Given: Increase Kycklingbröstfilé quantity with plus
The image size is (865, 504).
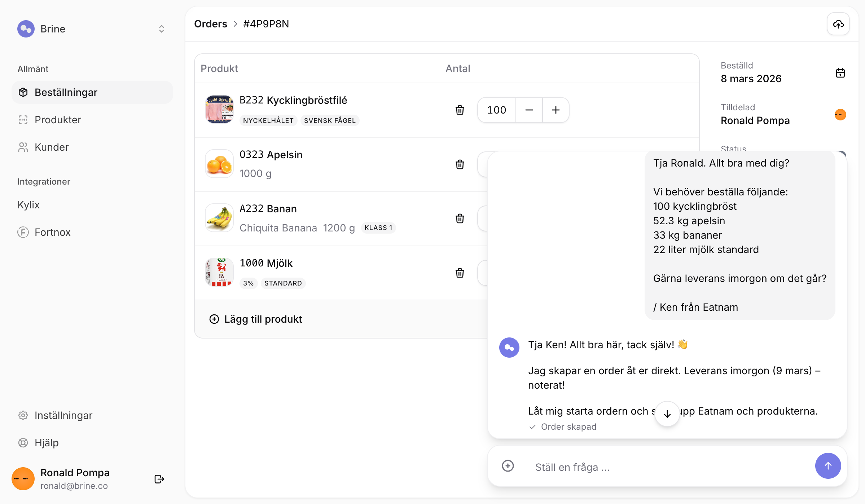Looking at the screenshot, I should pyautogui.click(x=556, y=110).
